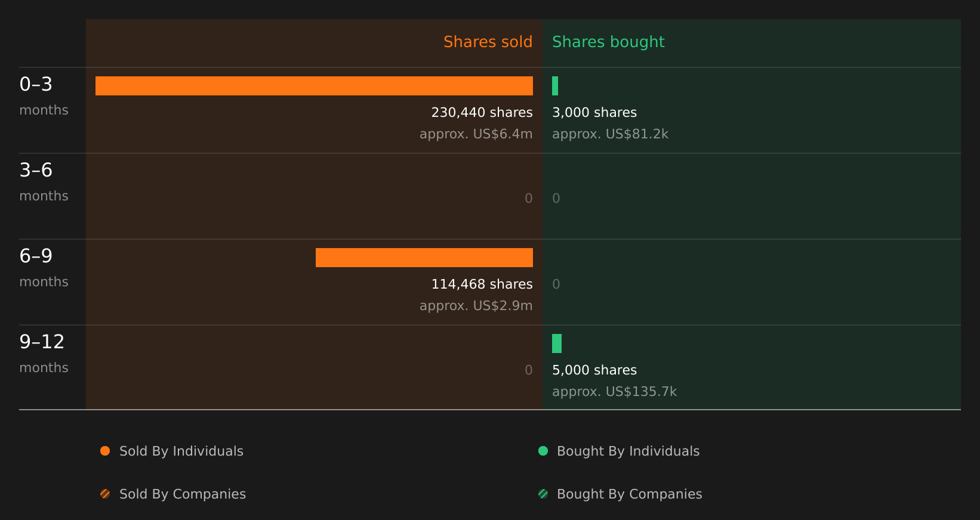This screenshot has width=980, height=520.
Task: Click the 3–6 months row label
Action: pos(44,182)
